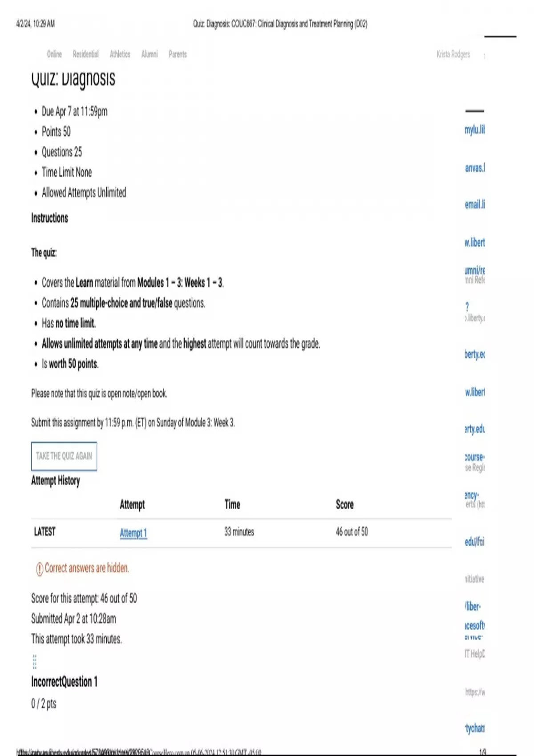The height and width of the screenshot is (756, 534).
Task: Select the Alumni navigation link
Action: pyautogui.click(x=149, y=54)
